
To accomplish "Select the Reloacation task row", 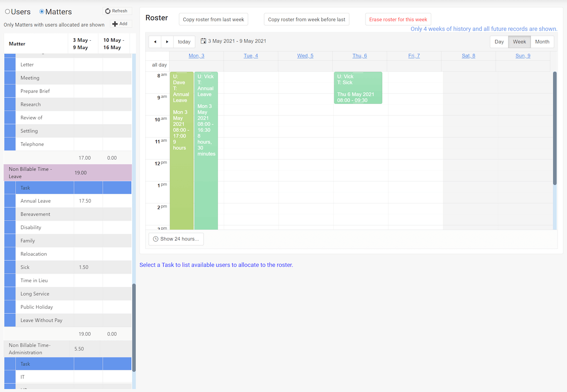I will click(68, 254).
